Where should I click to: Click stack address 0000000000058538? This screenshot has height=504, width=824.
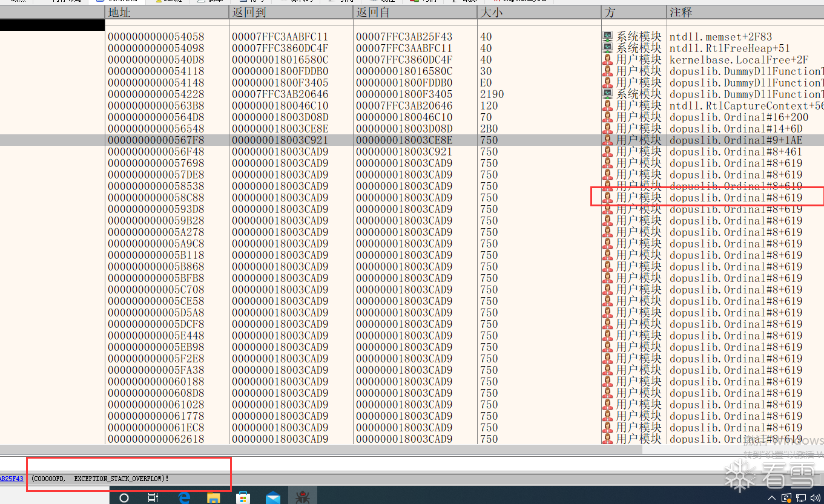click(x=156, y=186)
